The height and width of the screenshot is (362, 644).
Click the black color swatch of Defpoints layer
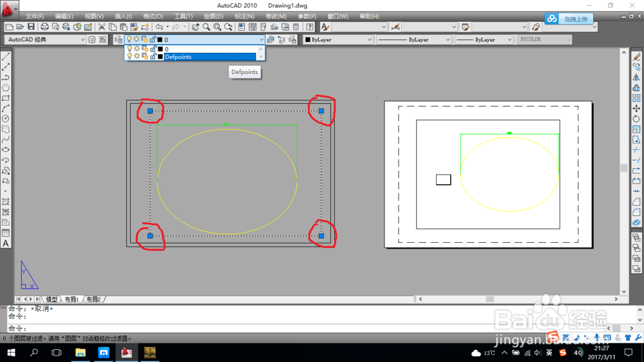[x=160, y=57]
